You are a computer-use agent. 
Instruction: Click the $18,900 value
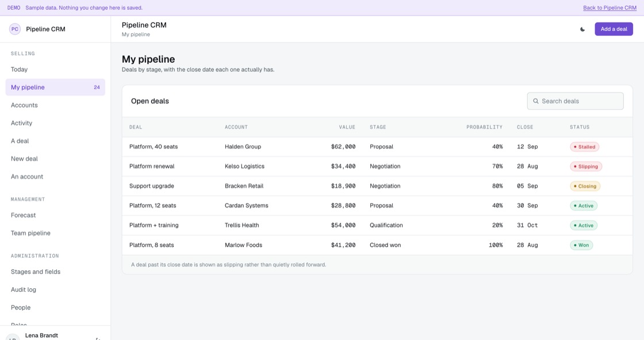tap(343, 186)
